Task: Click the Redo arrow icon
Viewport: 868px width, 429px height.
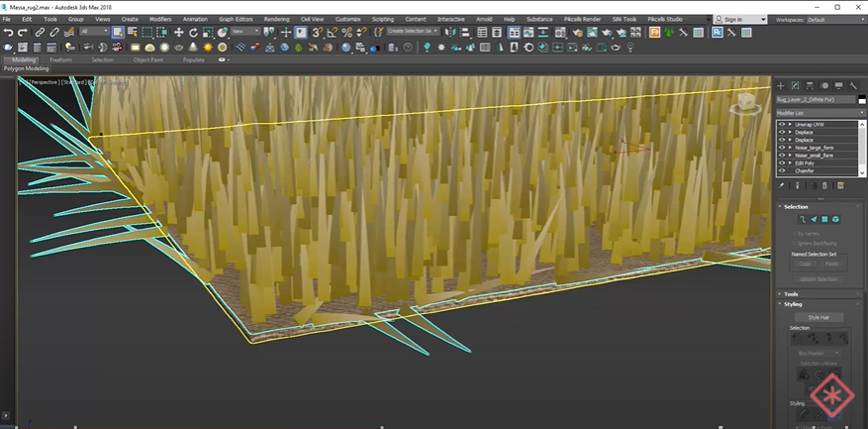Action: pyautogui.click(x=23, y=33)
